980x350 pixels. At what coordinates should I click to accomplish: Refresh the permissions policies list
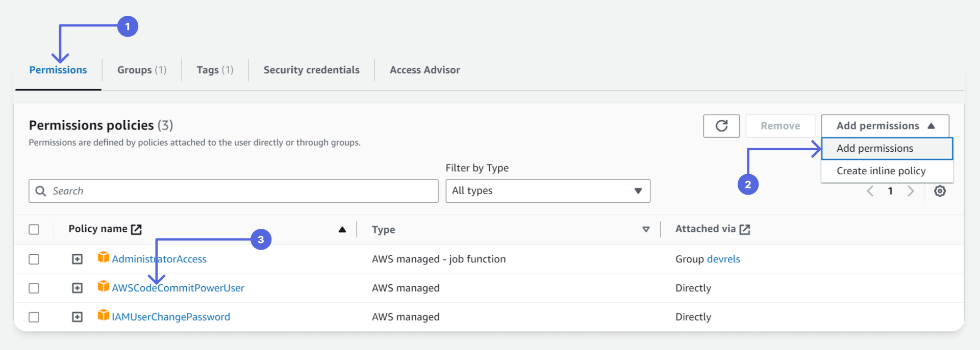tap(721, 126)
